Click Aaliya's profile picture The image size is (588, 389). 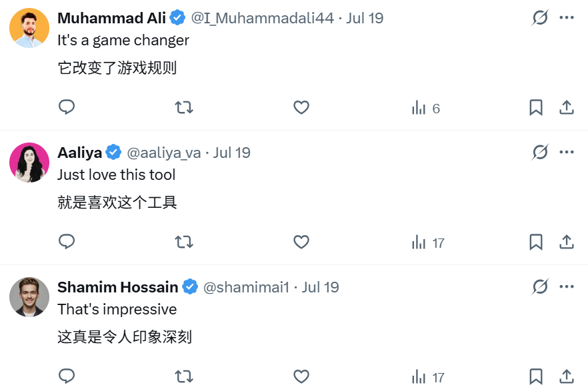[x=29, y=162]
